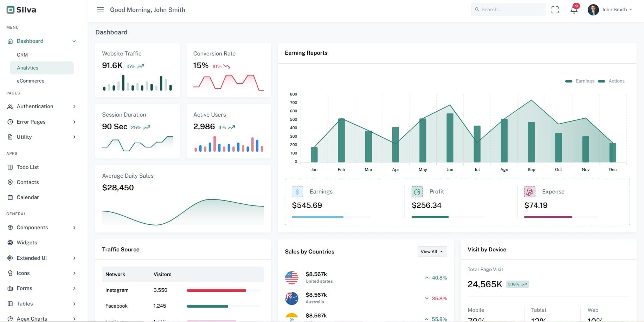
Task: Expand the Authentication menu
Action: [x=41, y=106]
